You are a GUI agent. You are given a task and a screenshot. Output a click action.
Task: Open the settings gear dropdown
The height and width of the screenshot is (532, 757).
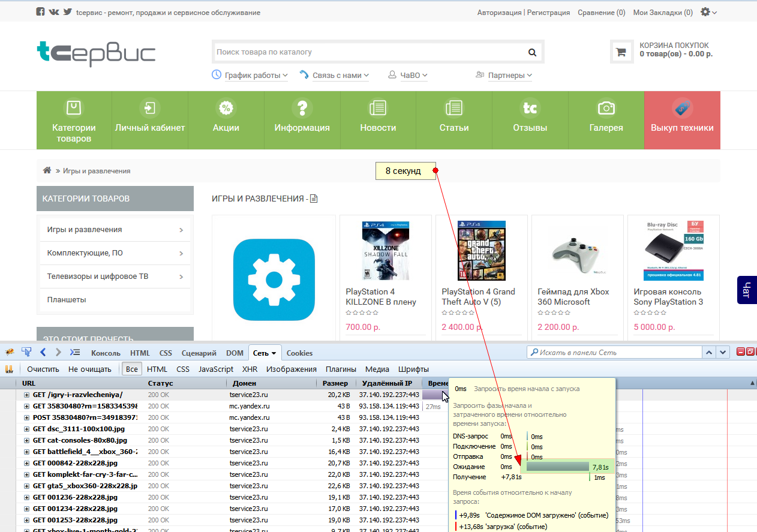(x=708, y=12)
